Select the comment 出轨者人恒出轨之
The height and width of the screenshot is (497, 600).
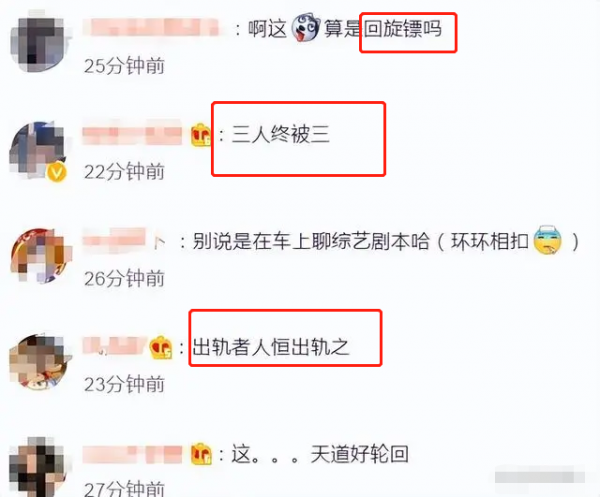[271, 347]
